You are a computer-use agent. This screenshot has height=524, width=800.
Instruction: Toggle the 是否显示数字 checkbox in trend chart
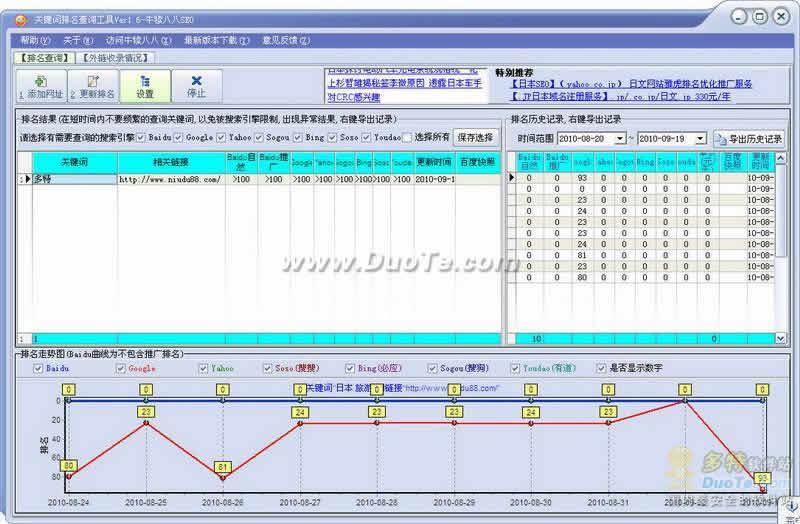(602, 368)
